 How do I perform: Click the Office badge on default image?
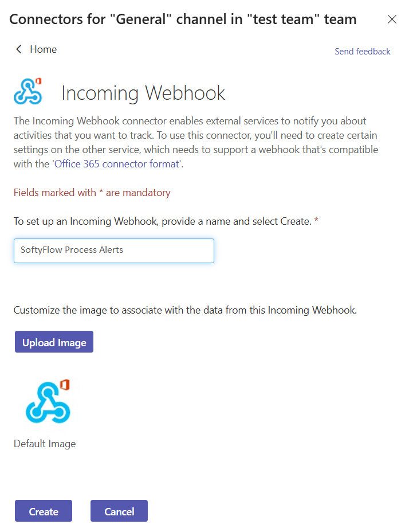65,385
